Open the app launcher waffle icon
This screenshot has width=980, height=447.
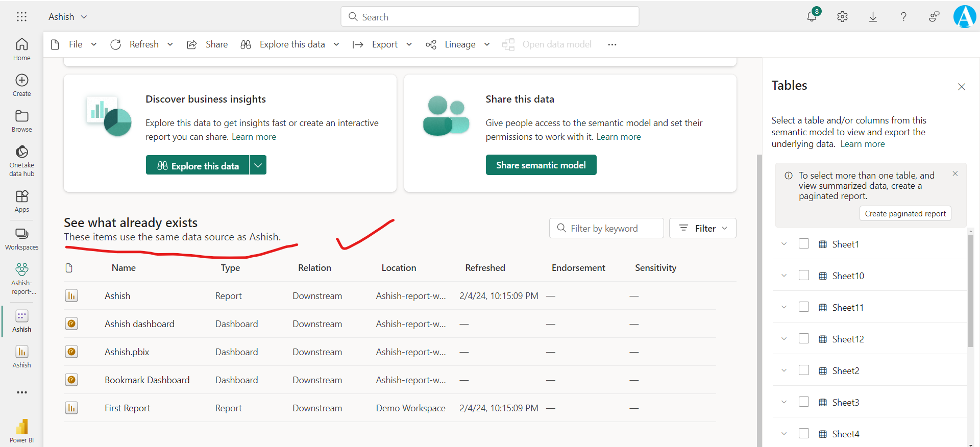[21, 17]
